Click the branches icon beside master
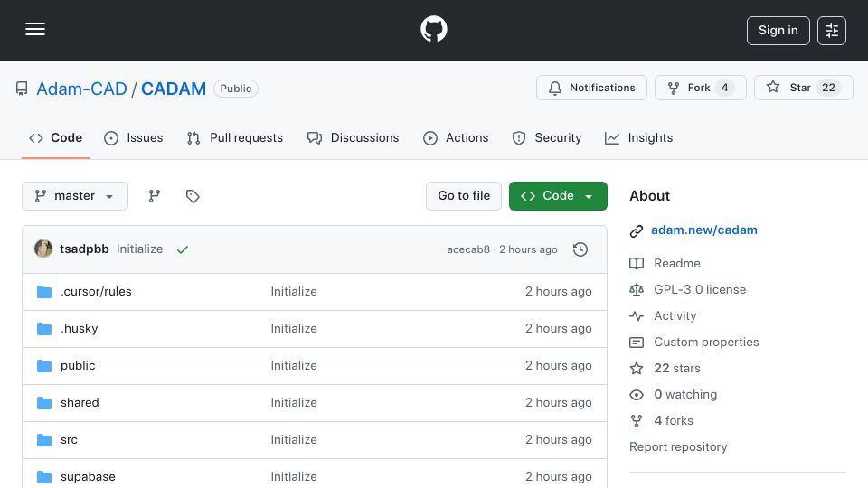 coord(155,196)
